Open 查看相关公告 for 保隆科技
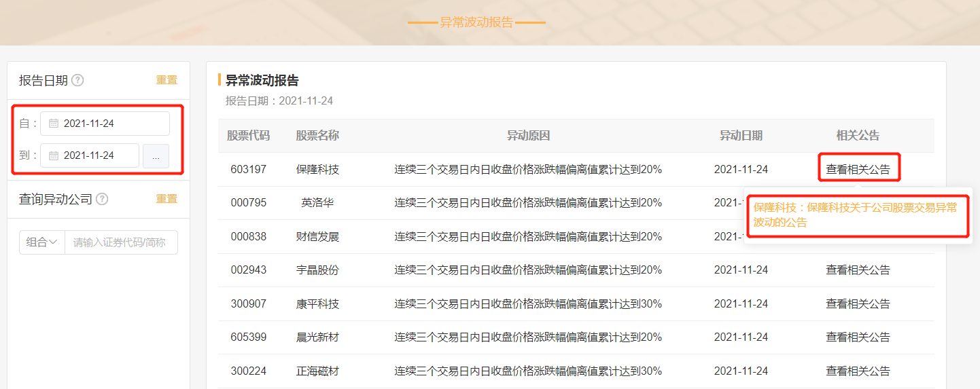Screen dimensions: 980x389 858,170
